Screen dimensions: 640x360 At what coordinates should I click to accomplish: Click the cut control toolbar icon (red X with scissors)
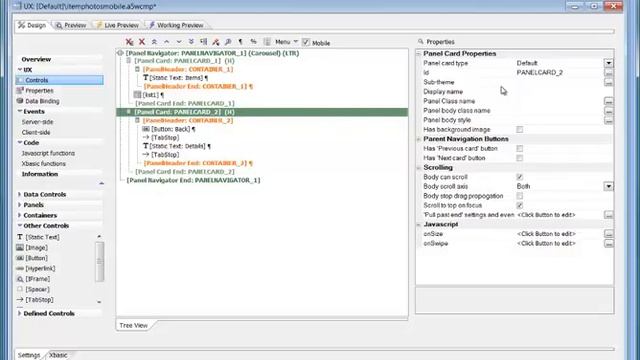pos(129,42)
